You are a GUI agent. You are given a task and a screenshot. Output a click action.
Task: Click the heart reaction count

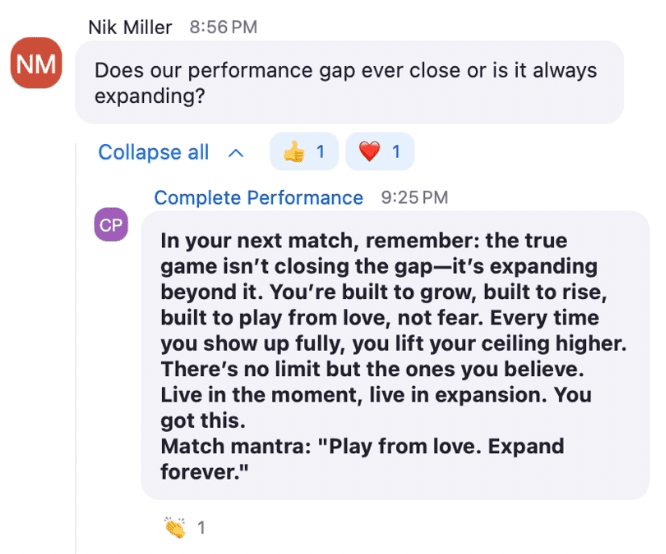pyautogui.click(x=396, y=152)
